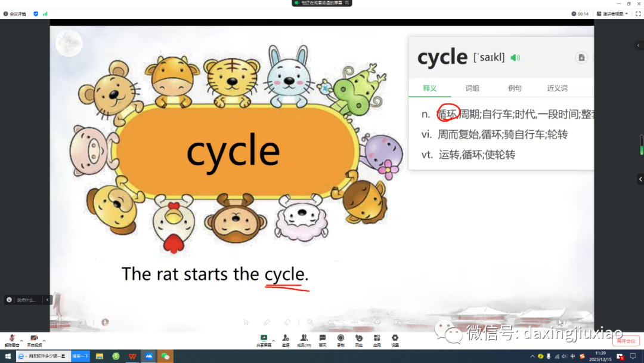Click the 邀请 invite icon
The image size is (644, 363).
point(286,340)
